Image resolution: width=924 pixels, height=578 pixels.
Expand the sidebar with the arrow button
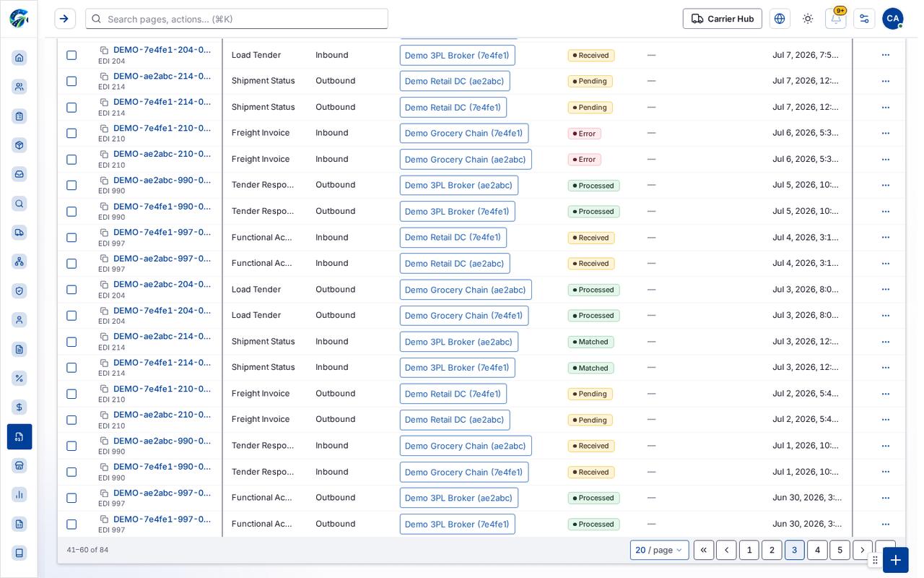tap(65, 19)
